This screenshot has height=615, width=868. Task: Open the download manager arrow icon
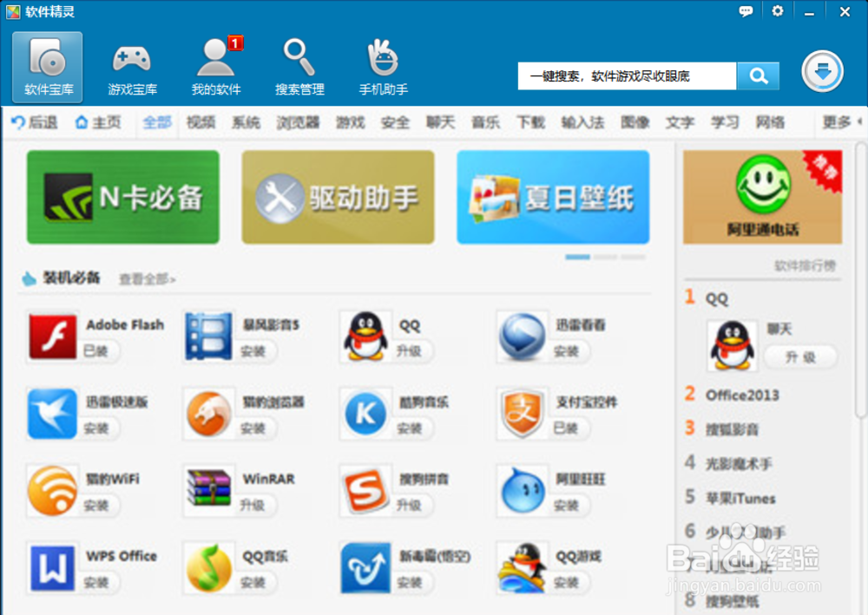(822, 71)
